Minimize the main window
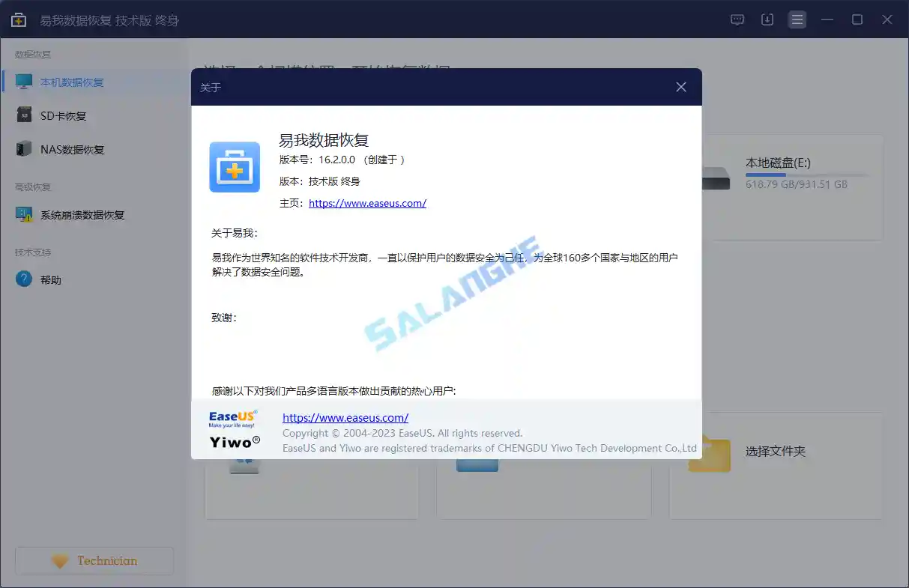The width and height of the screenshot is (909, 588). (x=827, y=19)
